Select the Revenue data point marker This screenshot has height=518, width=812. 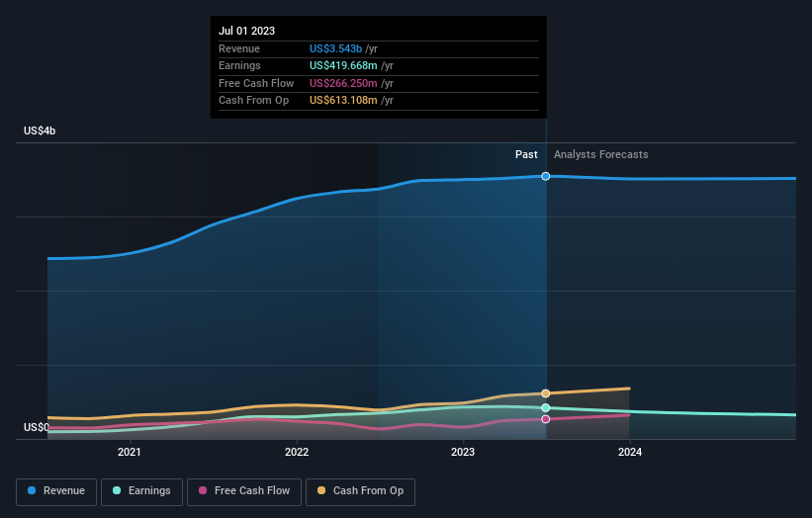pos(546,177)
